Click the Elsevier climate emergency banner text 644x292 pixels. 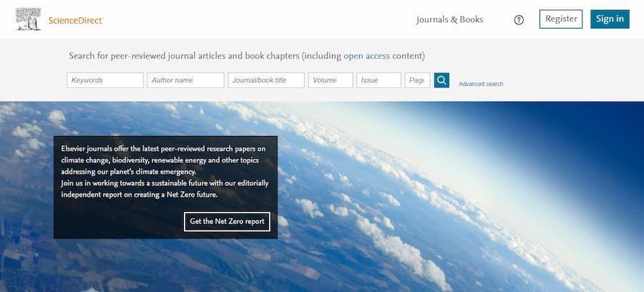pyautogui.click(x=165, y=172)
